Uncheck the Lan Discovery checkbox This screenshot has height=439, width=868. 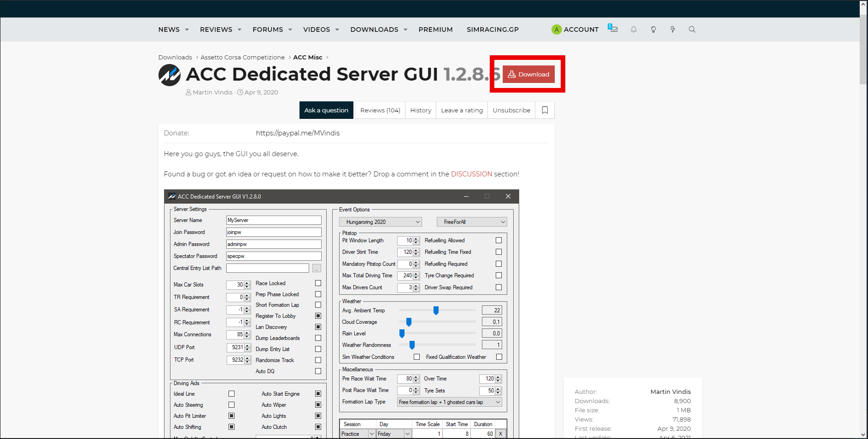(318, 327)
